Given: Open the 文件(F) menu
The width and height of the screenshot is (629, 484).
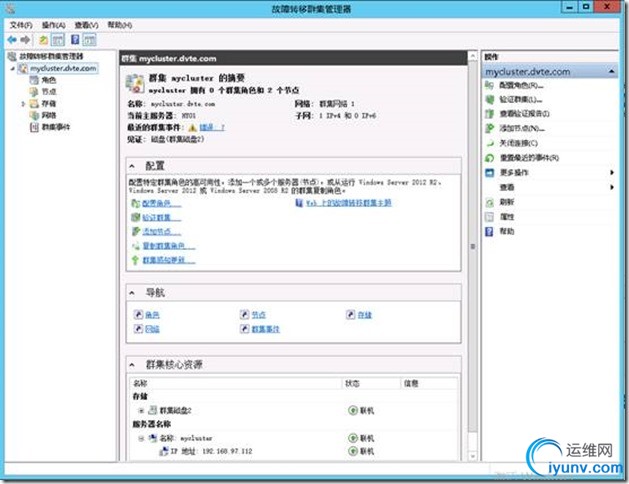Looking at the screenshot, I should pyautogui.click(x=21, y=25).
